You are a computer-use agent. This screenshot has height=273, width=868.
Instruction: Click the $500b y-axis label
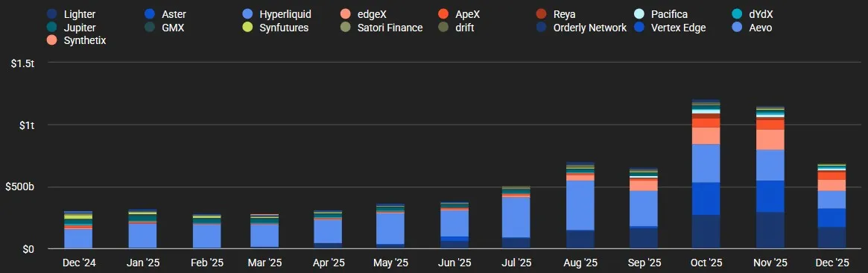pos(20,187)
